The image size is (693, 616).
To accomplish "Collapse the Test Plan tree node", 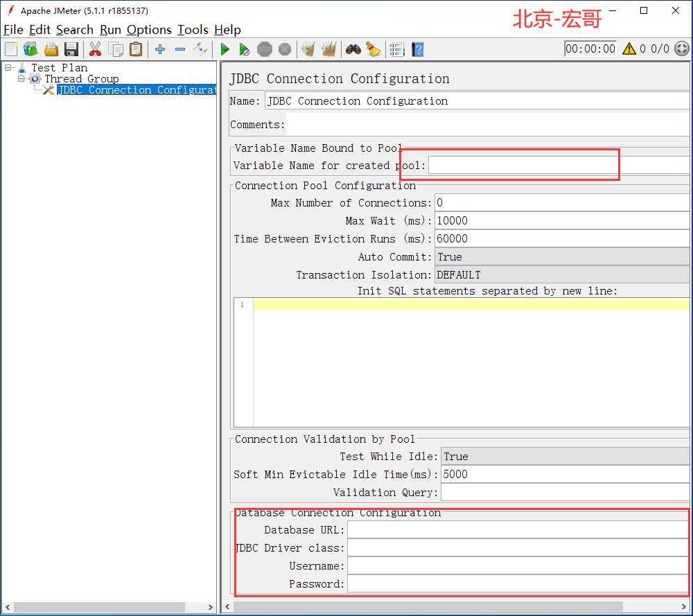I will pyautogui.click(x=8, y=68).
